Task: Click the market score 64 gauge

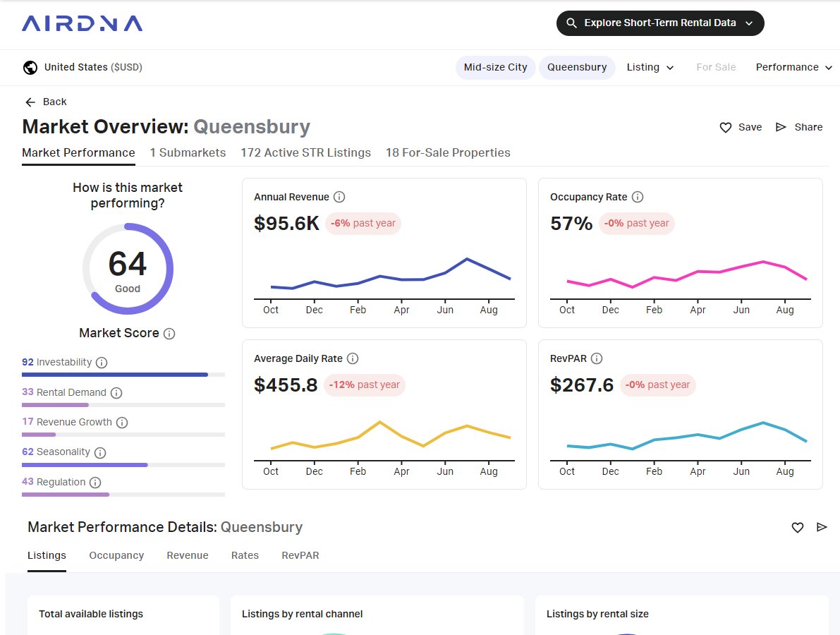Action: [128, 269]
